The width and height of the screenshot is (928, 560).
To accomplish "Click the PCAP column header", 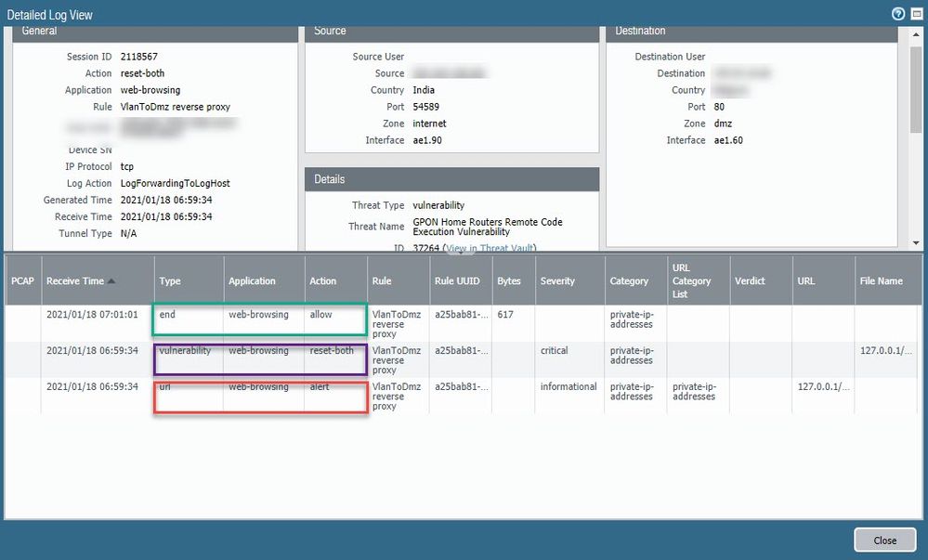I will (x=21, y=280).
